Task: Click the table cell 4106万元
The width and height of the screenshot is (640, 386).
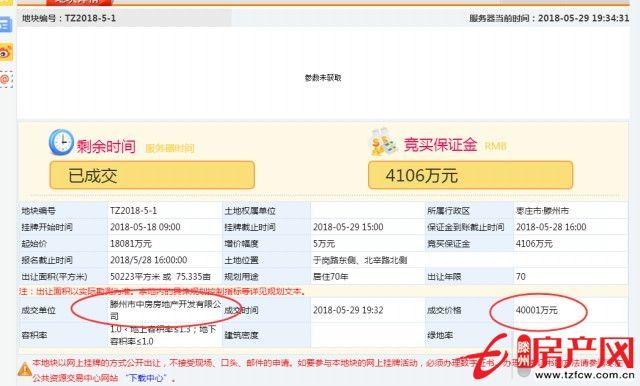Action: click(x=534, y=244)
